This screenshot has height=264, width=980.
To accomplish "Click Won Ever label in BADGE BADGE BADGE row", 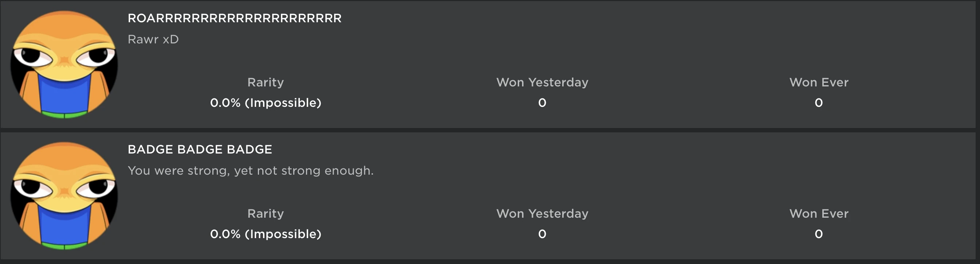I will click(x=819, y=213).
